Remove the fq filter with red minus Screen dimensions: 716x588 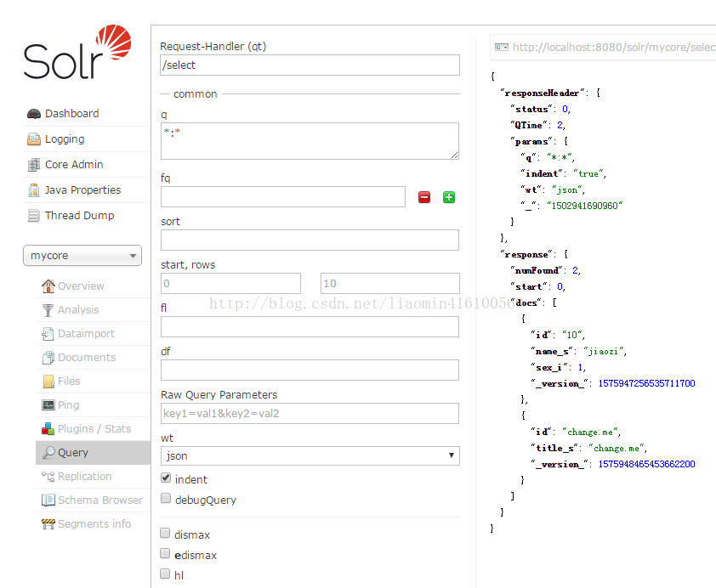click(424, 197)
